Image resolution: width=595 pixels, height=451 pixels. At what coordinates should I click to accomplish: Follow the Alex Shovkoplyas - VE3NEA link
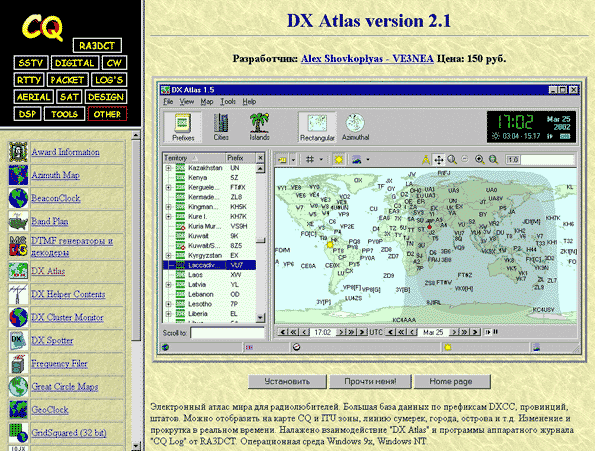(367, 59)
